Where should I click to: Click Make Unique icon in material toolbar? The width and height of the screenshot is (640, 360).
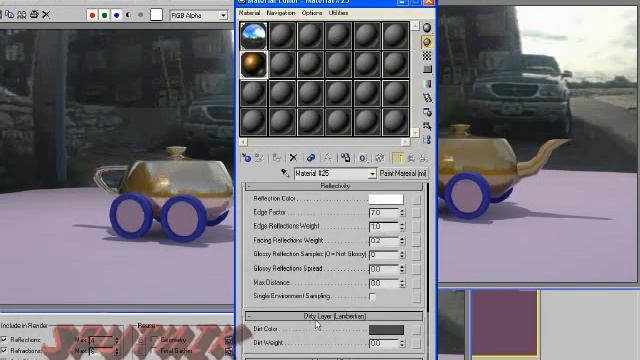point(327,158)
